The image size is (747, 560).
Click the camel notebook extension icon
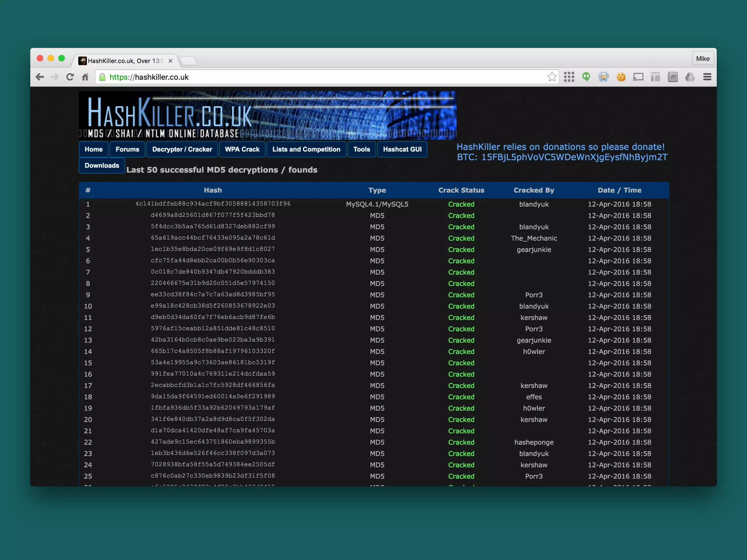[x=673, y=77]
